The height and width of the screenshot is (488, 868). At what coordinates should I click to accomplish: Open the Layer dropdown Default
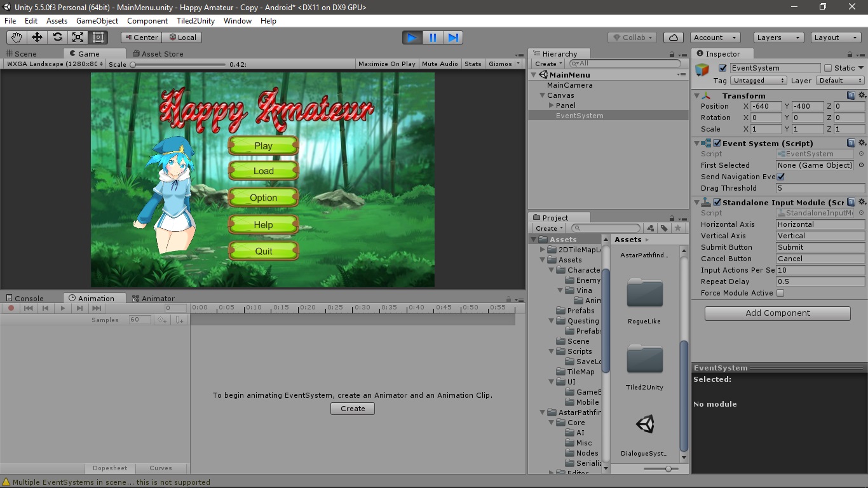[x=840, y=81]
